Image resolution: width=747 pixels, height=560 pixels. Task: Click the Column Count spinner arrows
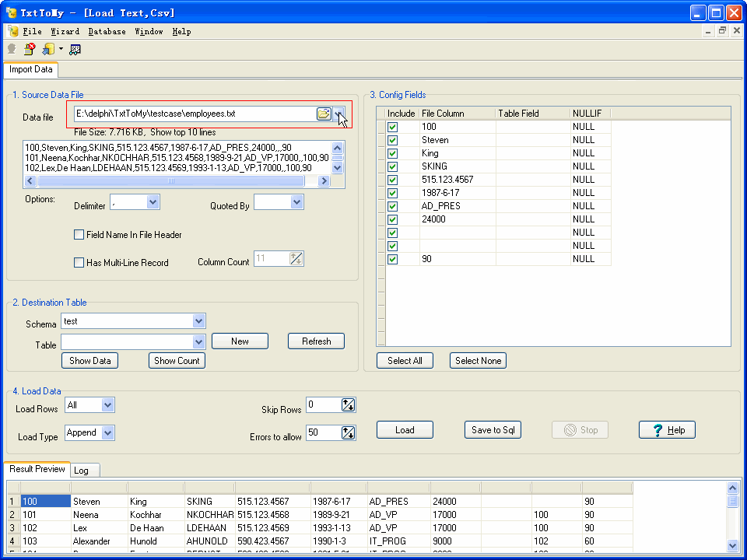pos(296,259)
